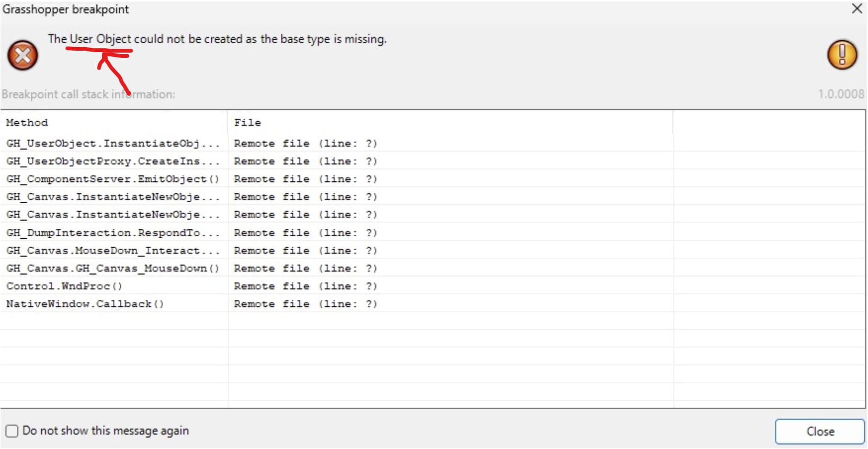Enable "Do not show this message again"

click(x=12, y=431)
